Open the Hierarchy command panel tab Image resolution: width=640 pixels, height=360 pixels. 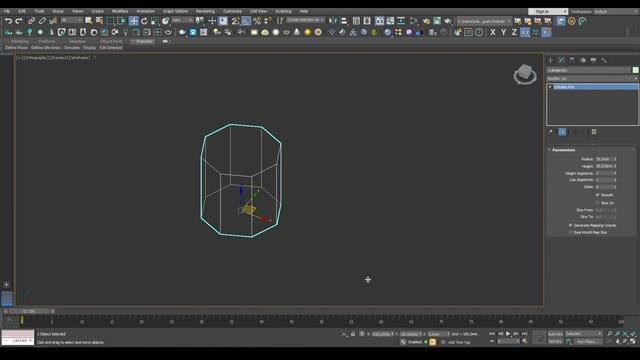click(x=572, y=60)
